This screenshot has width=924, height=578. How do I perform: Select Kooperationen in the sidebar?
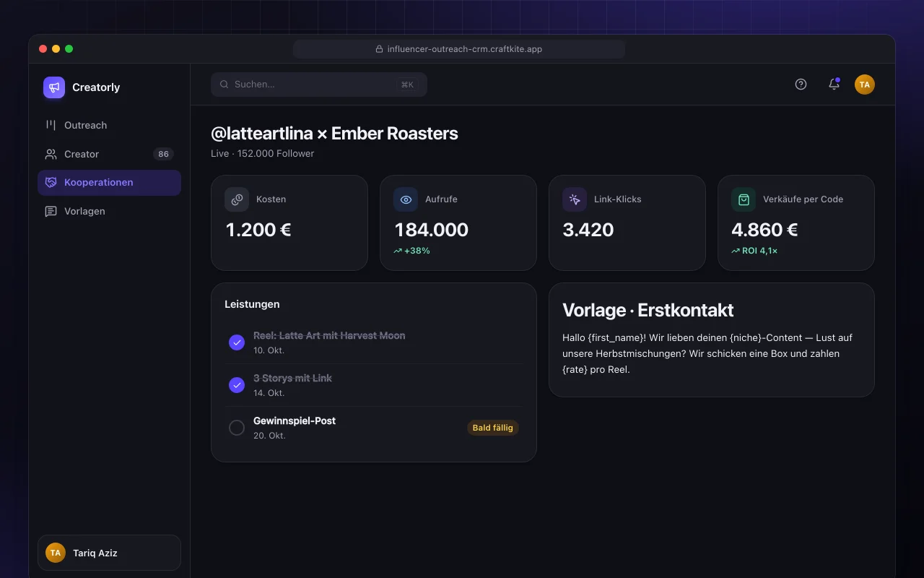109,183
